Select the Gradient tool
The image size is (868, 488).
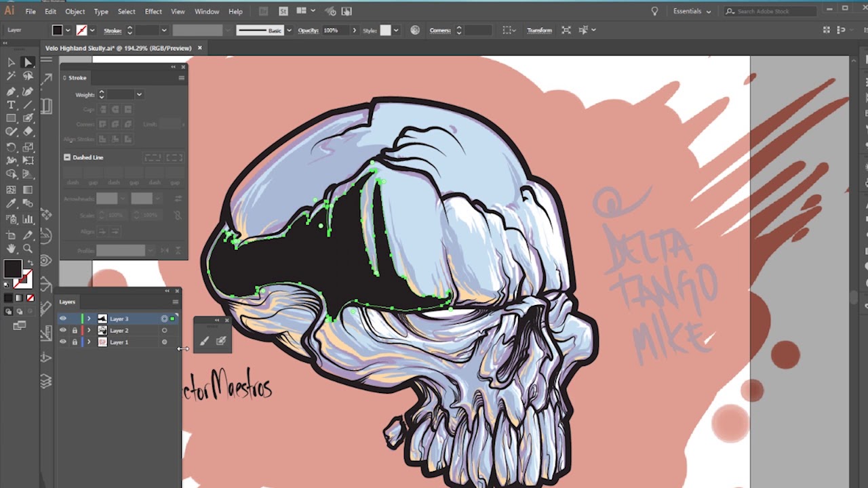28,190
